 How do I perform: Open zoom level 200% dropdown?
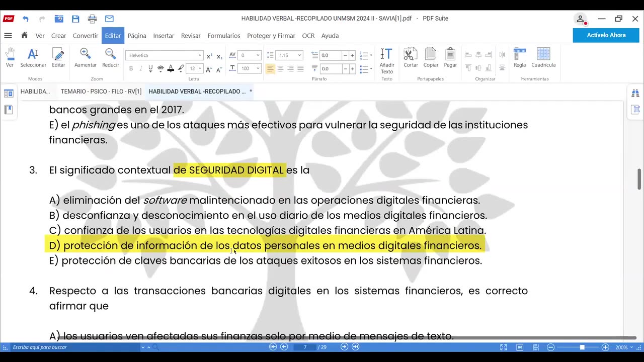pyautogui.click(x=631, y=347)
